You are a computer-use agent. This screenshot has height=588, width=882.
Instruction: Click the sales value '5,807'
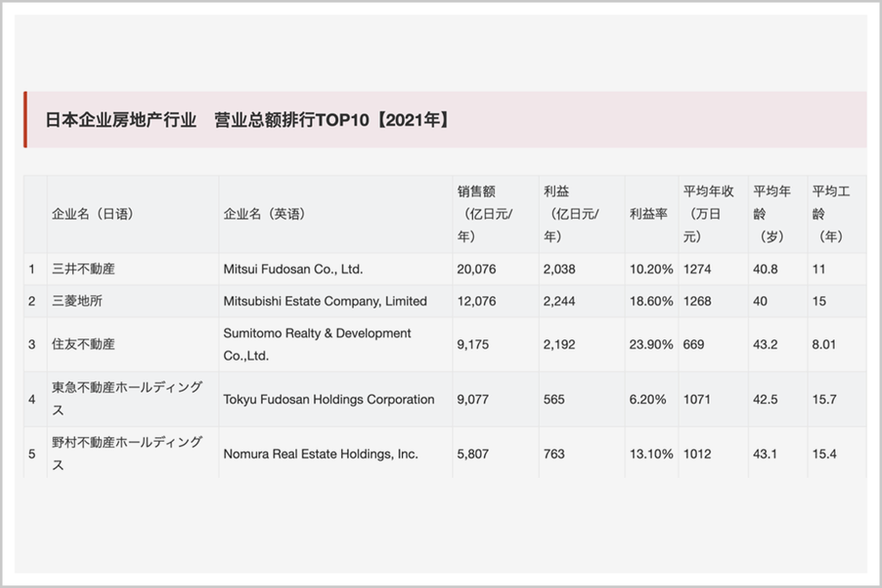click(473, 454)
